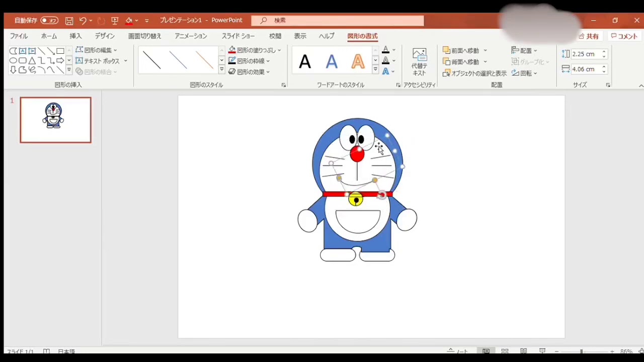Apply the orange line shape style

204,60
